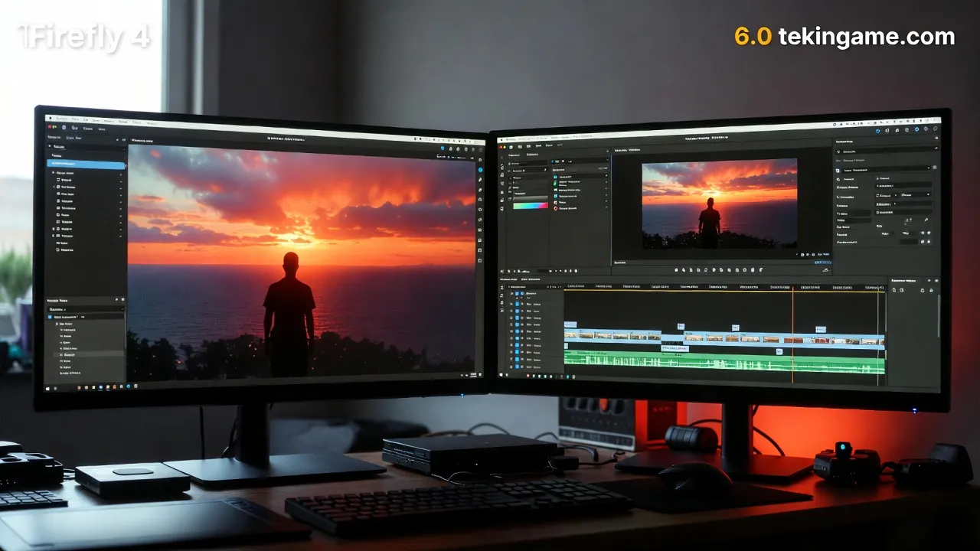Toggle the blue checkbox on the bottom timeline track
The width and height of the screenshot is (980, 551).
pyautogui.click(x=518, y=366)
